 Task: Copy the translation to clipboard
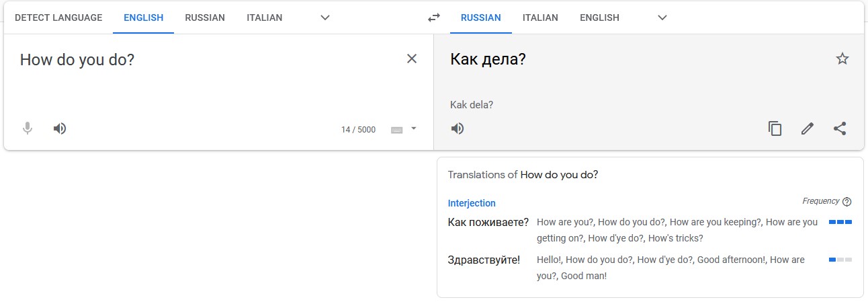click(x=775, y=128)
